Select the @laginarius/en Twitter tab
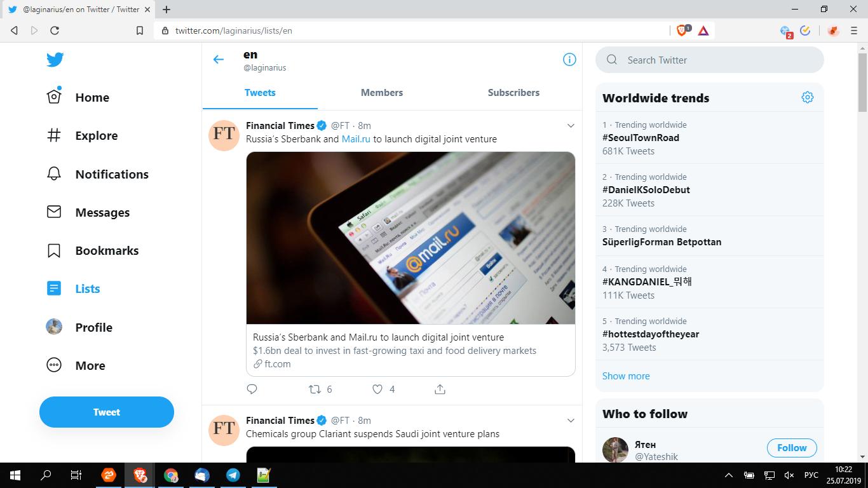868x488 pixels. [78, 10]
